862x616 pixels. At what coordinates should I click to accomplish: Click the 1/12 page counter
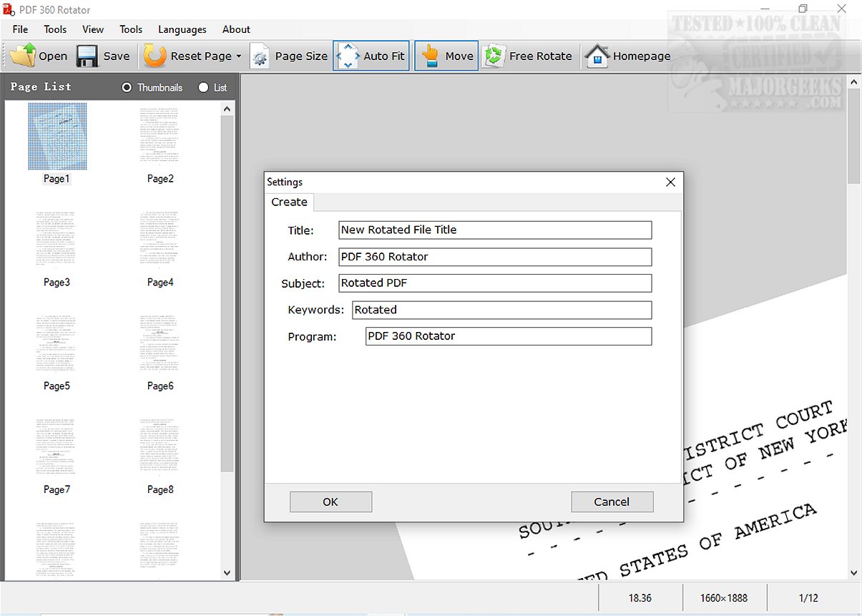click(x=808, y=598)
